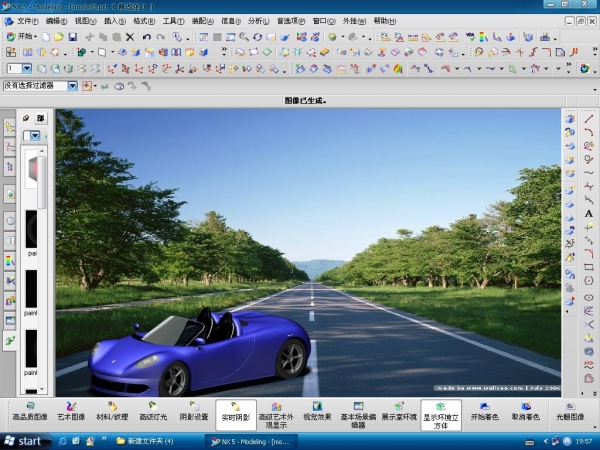
Task: Click the materials palette scroll up arrow
Action: (42, 151)
